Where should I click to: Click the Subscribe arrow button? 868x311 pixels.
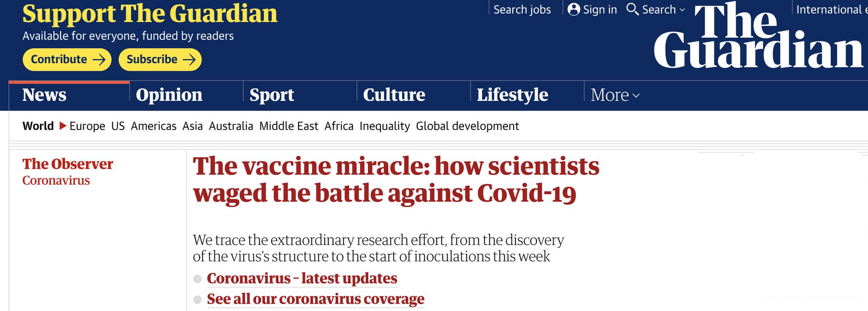tap(160, 59)
